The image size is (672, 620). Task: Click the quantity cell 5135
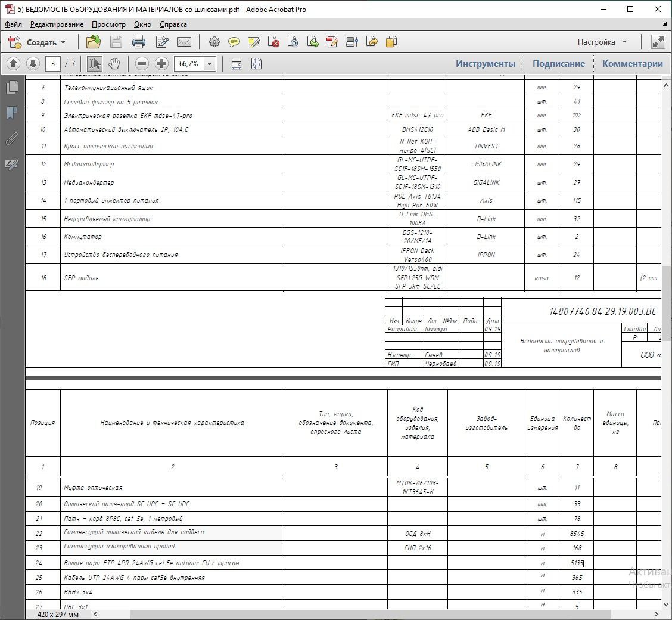[577, 563]
